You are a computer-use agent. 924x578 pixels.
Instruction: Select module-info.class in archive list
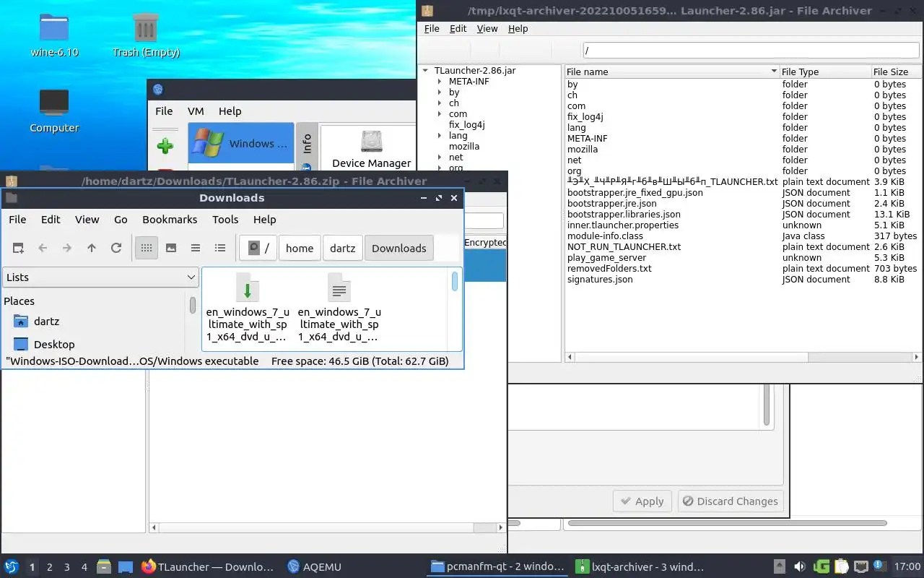click(x=605, y=236)
